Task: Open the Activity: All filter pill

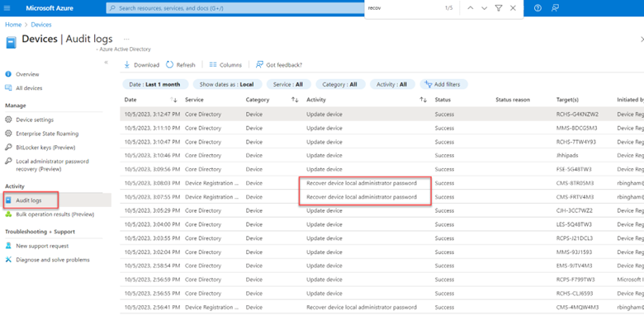Action: click(392, 84)
